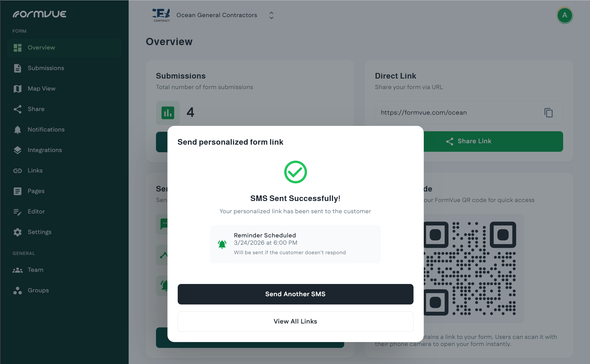Click the View All Links button

(x=295, y=321)
